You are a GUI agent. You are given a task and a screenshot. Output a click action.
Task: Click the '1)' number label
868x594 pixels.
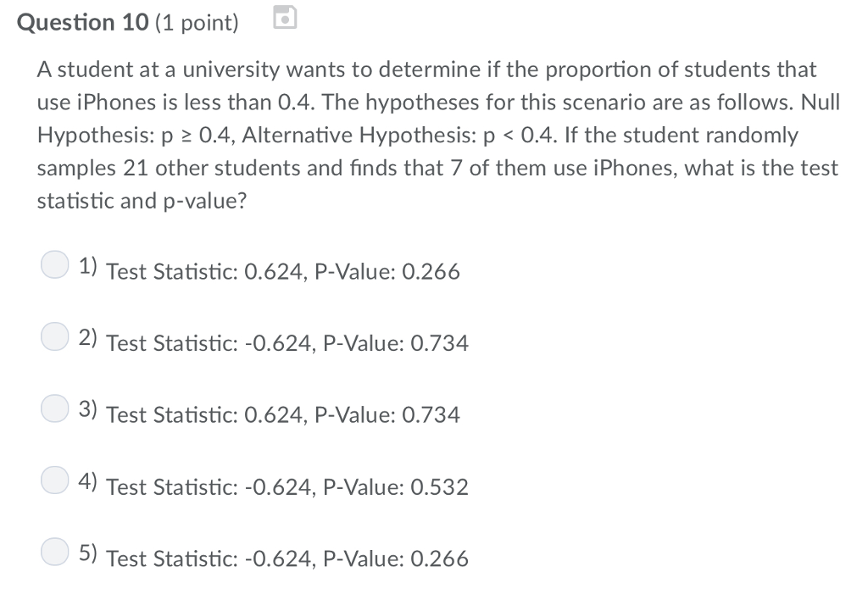coord(88,266)
